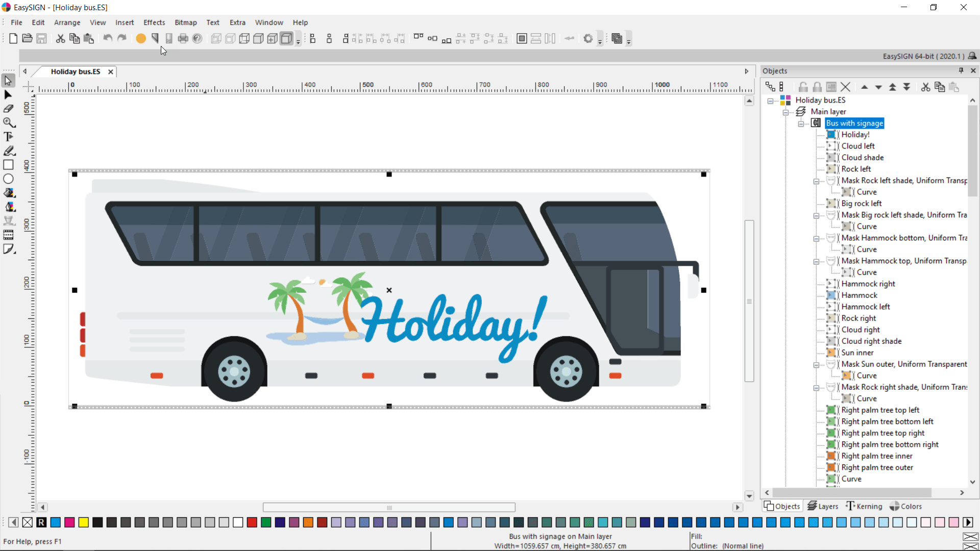
Task: Toggle the closed padlock lock icon
Action: tap(817, 87)
